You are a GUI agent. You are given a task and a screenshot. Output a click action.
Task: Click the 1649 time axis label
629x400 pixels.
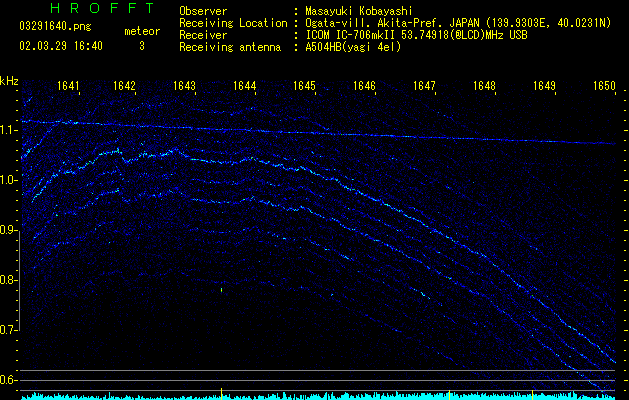tap(544, 86)
